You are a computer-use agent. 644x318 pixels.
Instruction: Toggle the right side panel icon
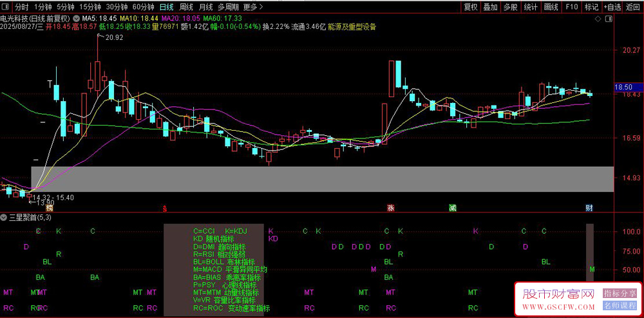609,19
